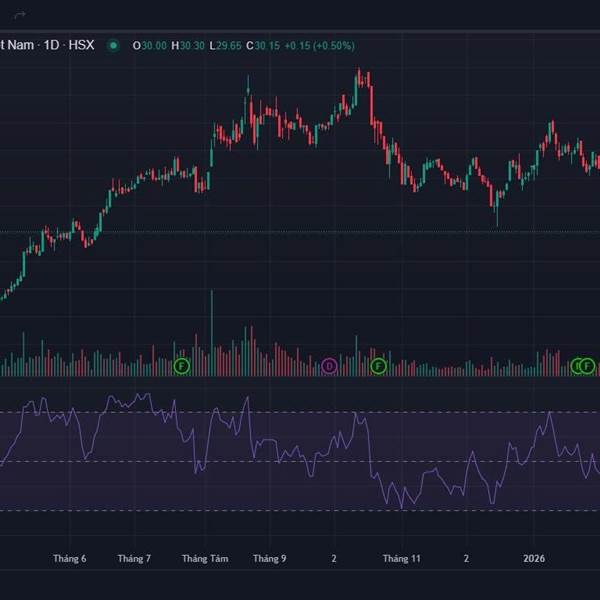Click the redo arrow icon

(x=19, y=13)
